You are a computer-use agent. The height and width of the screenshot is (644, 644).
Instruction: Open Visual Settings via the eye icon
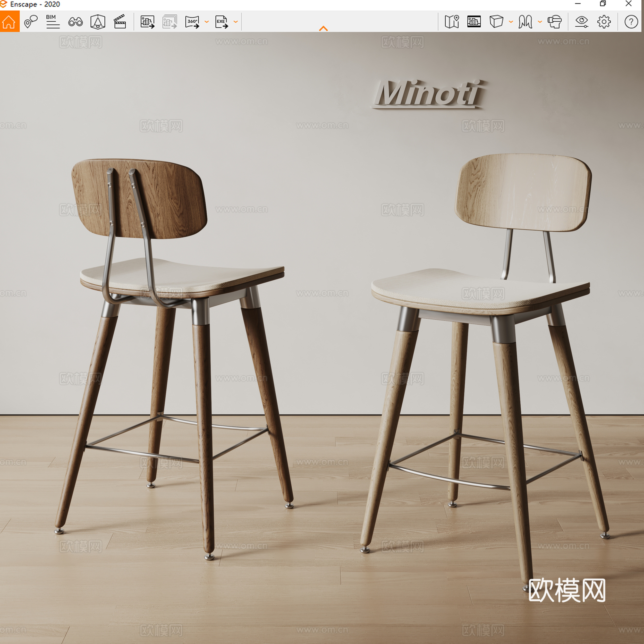tap(581, 22)
